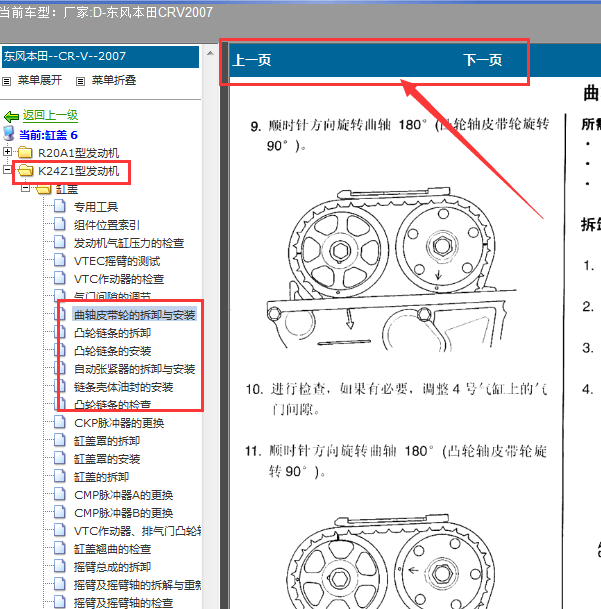Image resolution: width=601 pixels, height=609 pixels.
Task: Open 发动机气缸压力的检查 document
Action: (x=129, y=243)
